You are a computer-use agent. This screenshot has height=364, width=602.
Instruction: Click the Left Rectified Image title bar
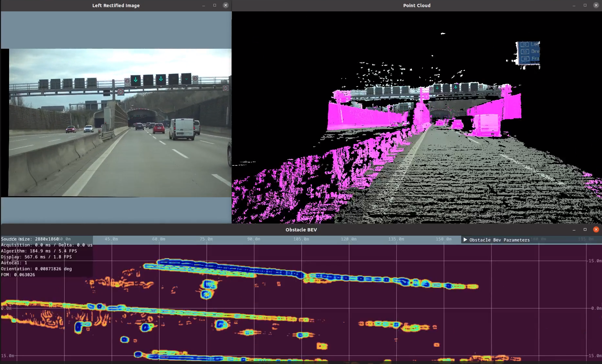(x=116, y=6)
